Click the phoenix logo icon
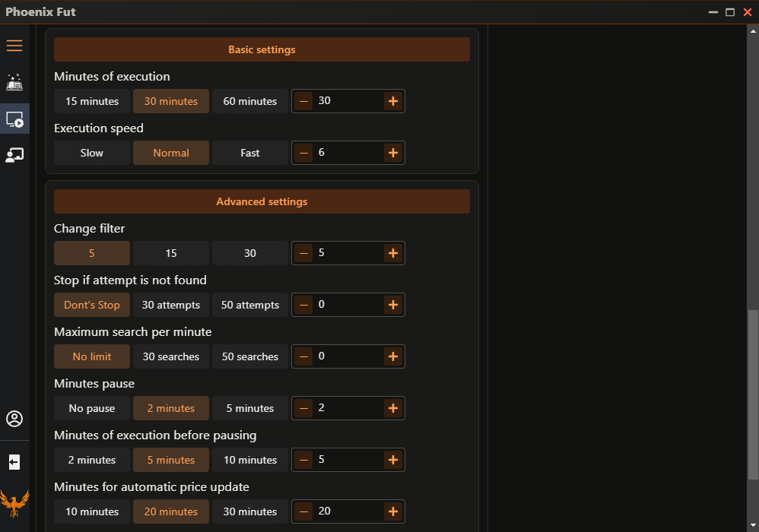Viewport: 759px width, 532px height. click(x=14, y=503)
